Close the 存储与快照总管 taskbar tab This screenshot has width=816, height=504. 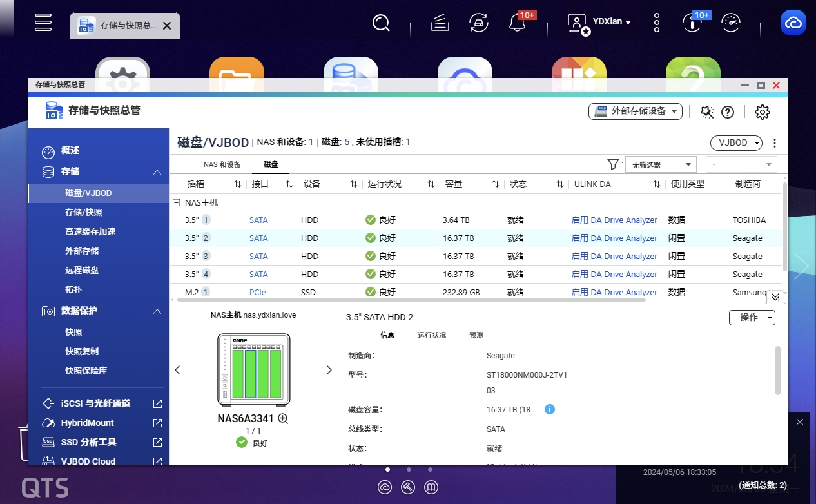[167, 26]
